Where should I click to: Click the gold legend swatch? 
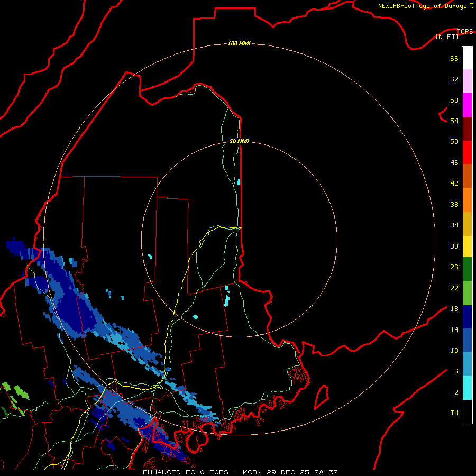tap(467, 224)
